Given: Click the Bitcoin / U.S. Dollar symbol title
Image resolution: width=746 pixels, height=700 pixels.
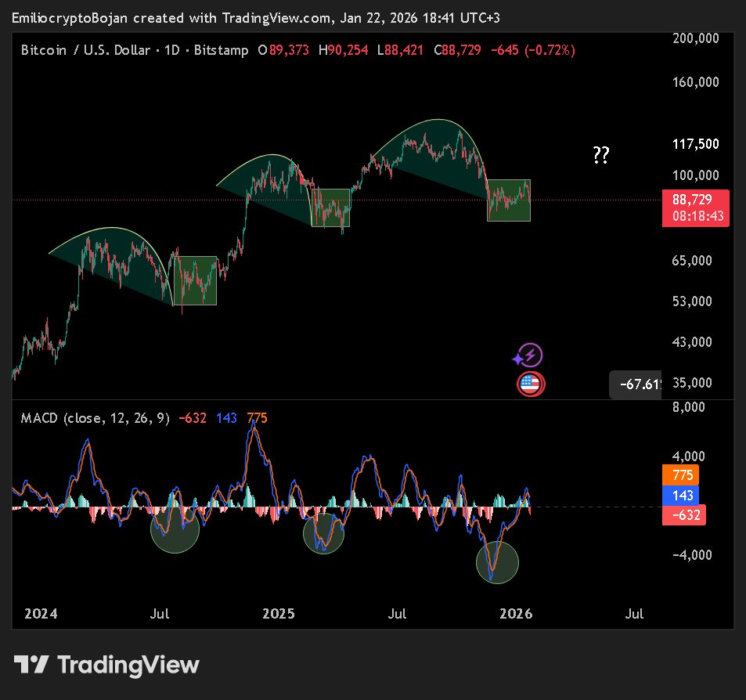Looking at the screenshot, I should (85, 50).
